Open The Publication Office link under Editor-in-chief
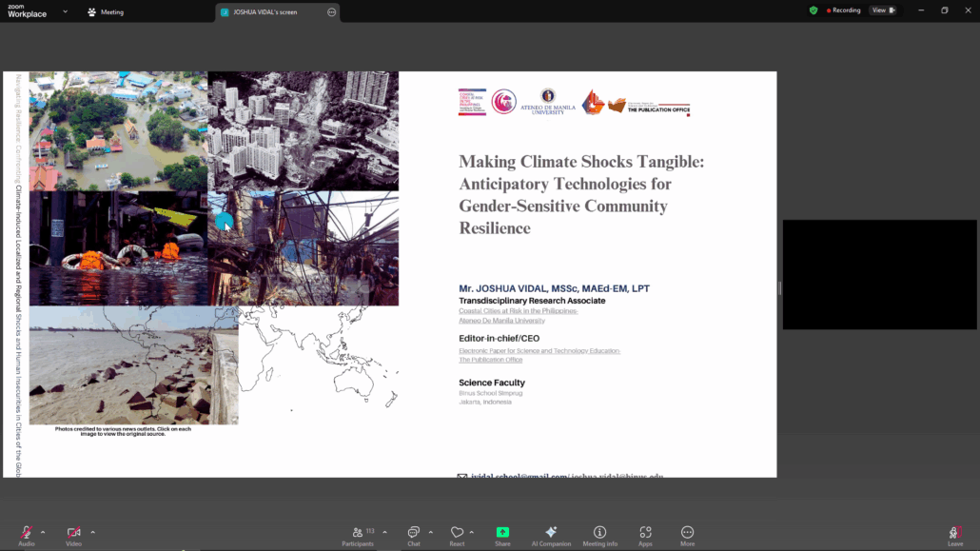980x551 pixels. [491, 360]
